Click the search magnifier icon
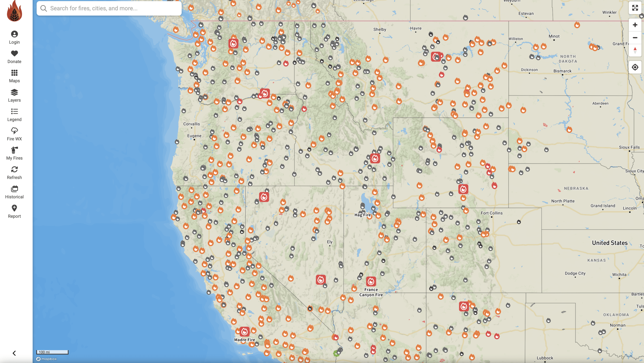This screenshot has width=644, height=363. coord(44,8)
